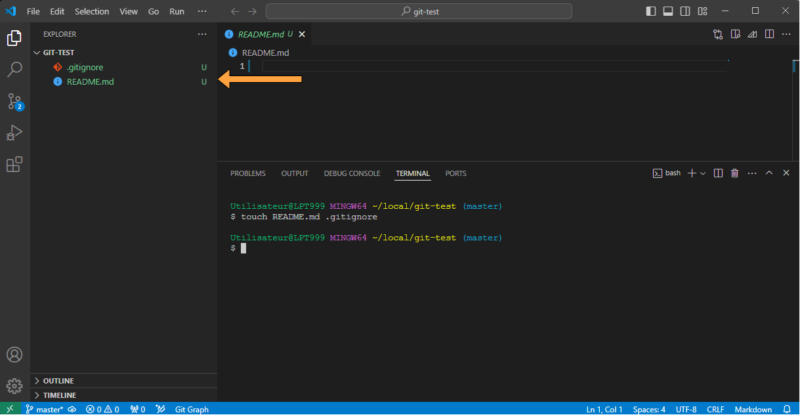Toggle the primary side bar layout button
The image size is (800, 415).
(652, 11)
